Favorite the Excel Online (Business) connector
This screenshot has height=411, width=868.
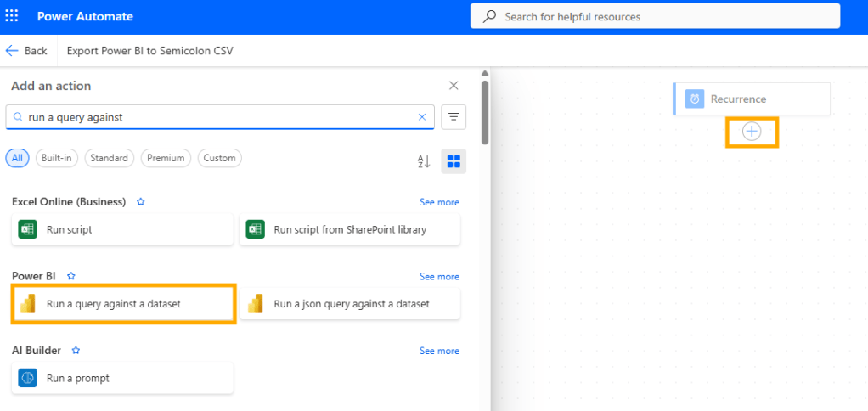click(x=141, y=202)
